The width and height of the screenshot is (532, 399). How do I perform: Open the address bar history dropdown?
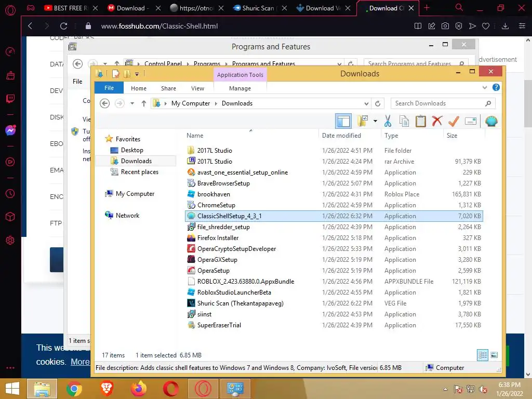[366, 103]
